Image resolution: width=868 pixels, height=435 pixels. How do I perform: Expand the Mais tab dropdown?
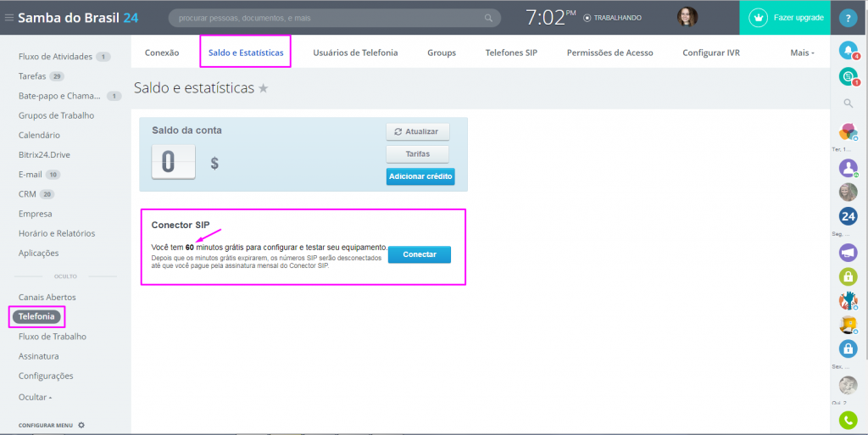802,53
